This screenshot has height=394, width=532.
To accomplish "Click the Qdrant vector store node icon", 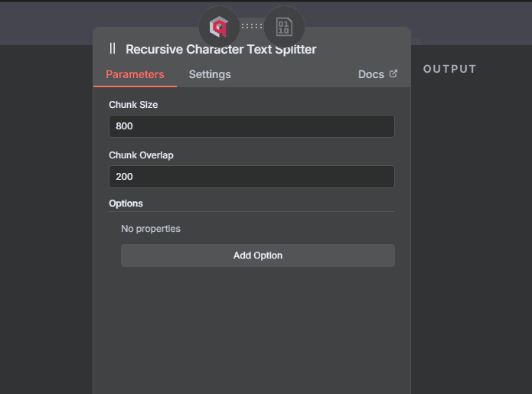I will point(219,27).
